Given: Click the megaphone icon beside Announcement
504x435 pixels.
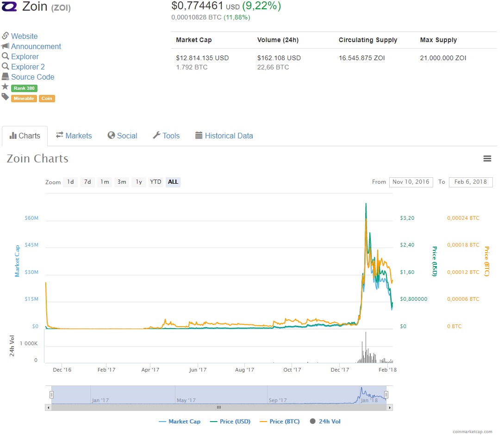Looking at the screenshot, I should click(x=5, y=46).
